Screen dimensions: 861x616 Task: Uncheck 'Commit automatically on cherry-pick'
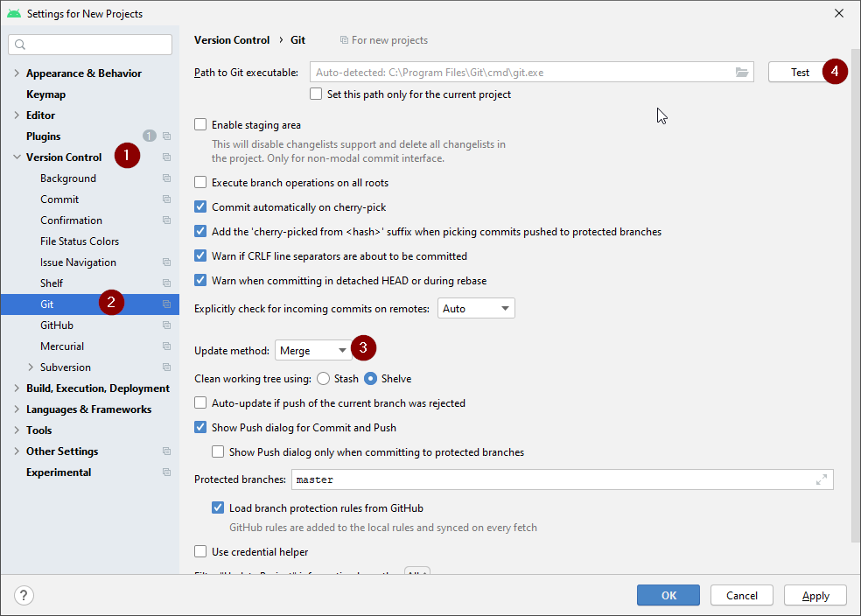point(200,207)
